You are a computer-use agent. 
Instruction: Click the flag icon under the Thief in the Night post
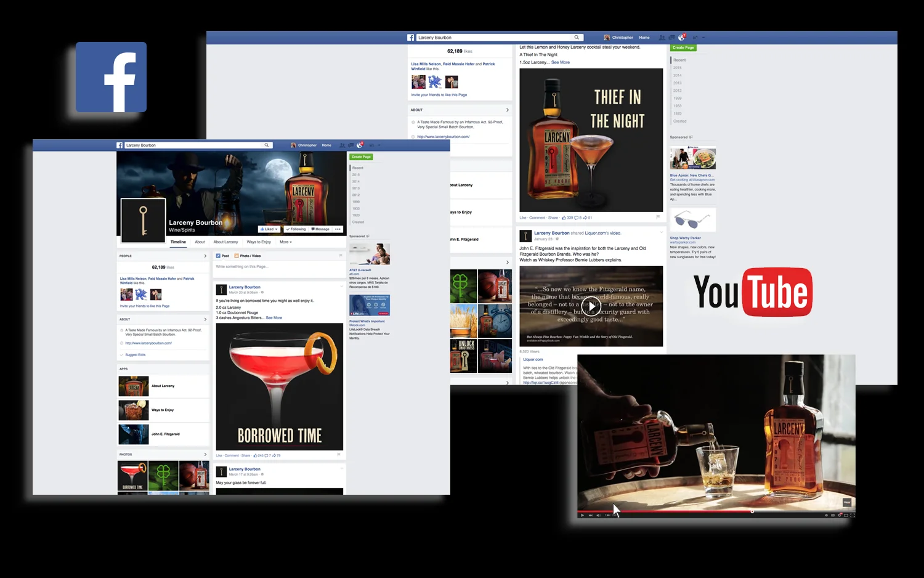658,217
